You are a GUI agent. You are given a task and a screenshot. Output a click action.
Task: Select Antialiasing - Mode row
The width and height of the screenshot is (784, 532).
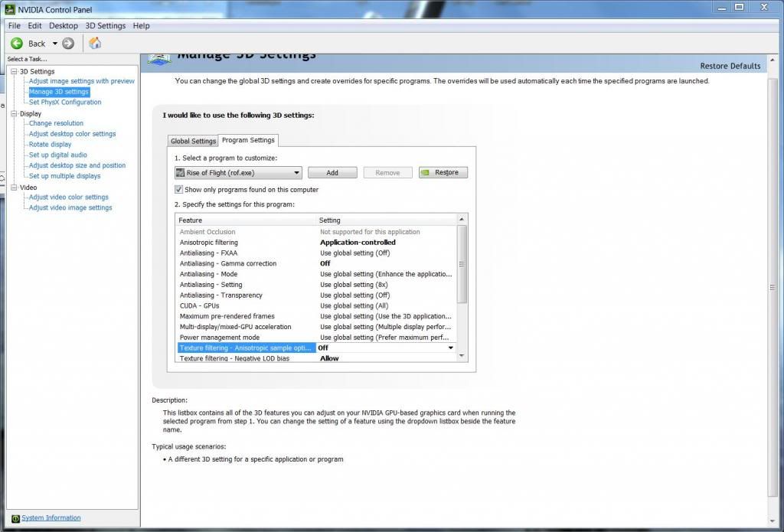pyautogui.click(x=316, y=274)
